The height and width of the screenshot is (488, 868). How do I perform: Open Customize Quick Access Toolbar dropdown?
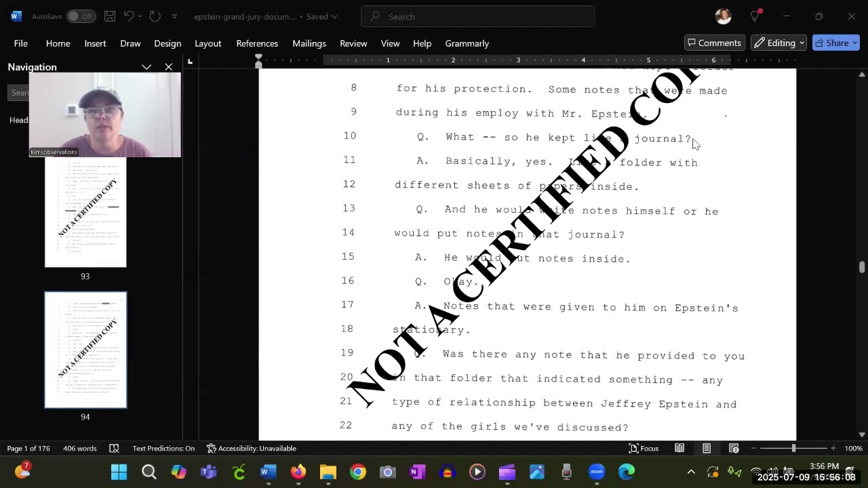[174, 16]
